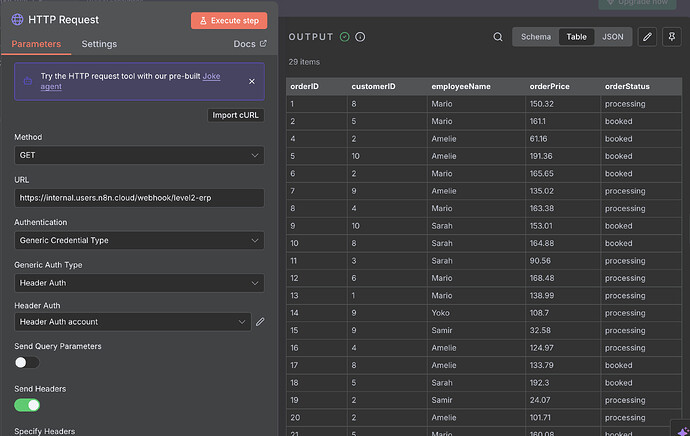The height and width of the screenshot is (436, 690).
Task: Expand the Authentication dropdown
Action: (139, 240)
